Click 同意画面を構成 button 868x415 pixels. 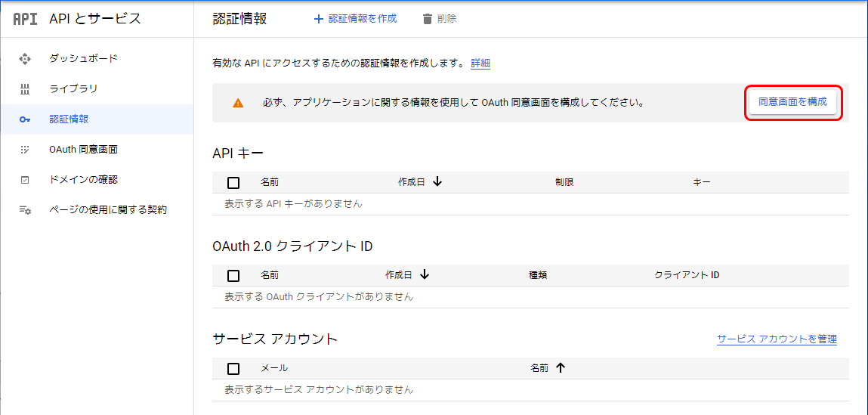pos(792,103)
